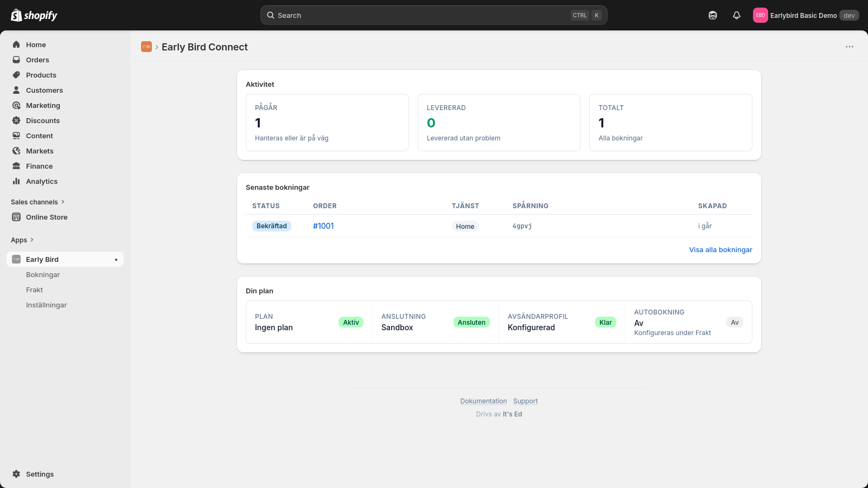Click the search magnifier icon
This screenshot has width=868, height=488.
pos(271,15)
